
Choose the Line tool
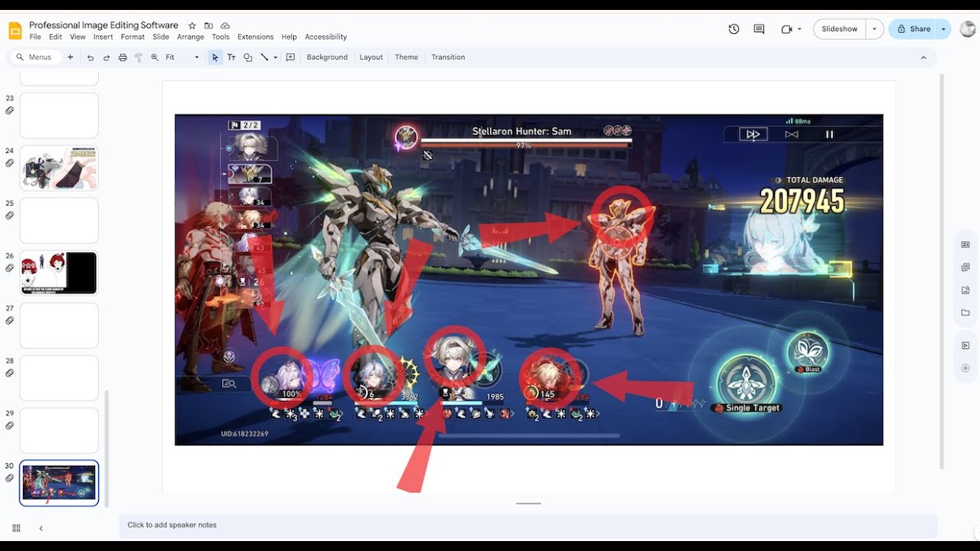[x=264, y=57]
